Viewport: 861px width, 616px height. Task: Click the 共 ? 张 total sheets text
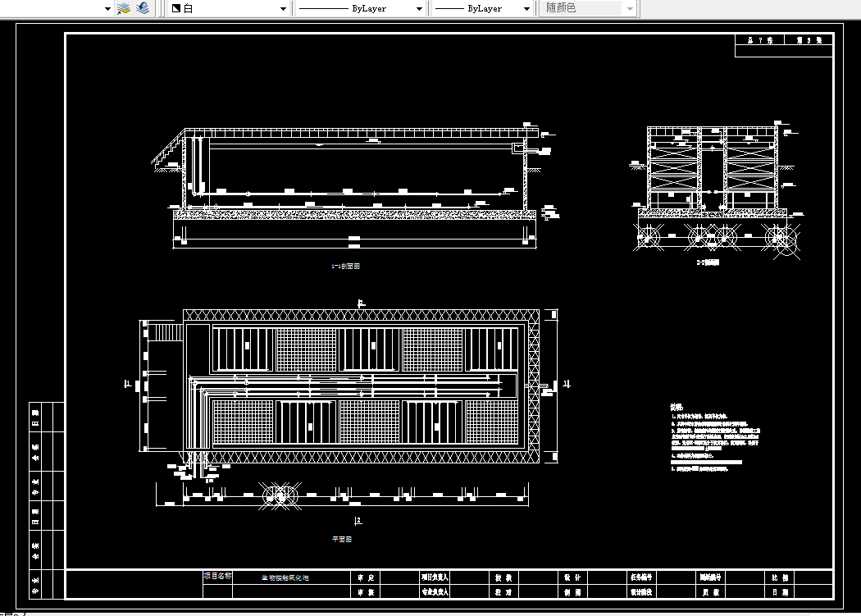[x=760, y=40]
